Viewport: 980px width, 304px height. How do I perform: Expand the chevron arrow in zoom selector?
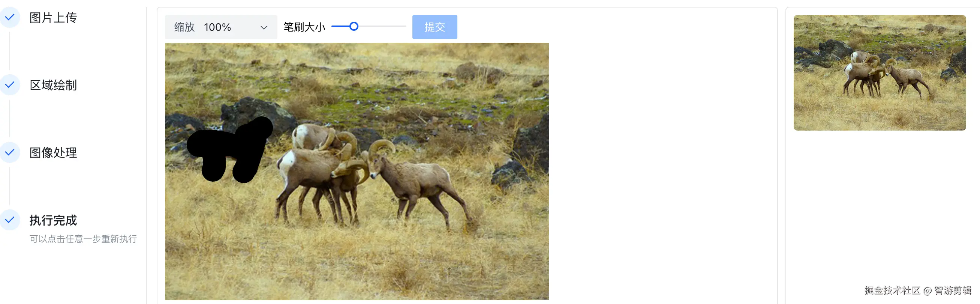point(264,27)
